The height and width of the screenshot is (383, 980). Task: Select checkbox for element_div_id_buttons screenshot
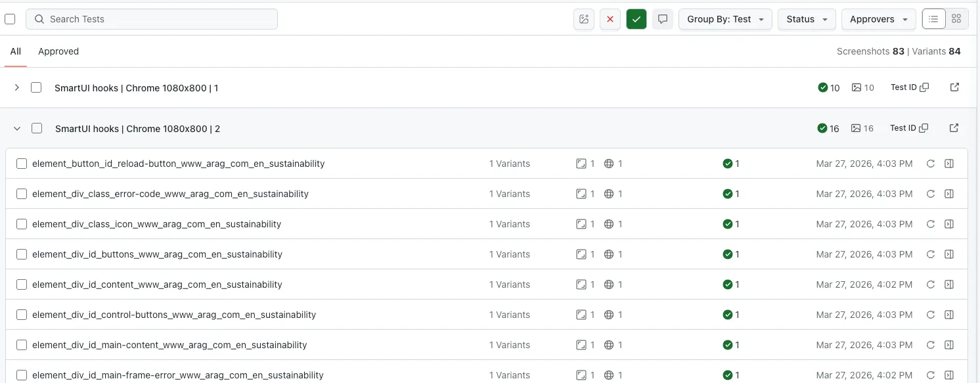(22, 254)
